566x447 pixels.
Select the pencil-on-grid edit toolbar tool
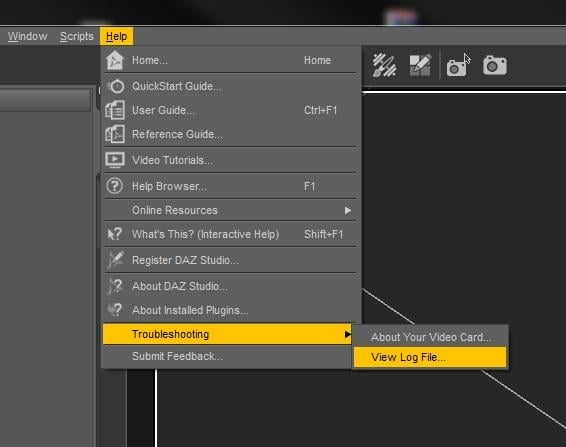tap(420, 65)
